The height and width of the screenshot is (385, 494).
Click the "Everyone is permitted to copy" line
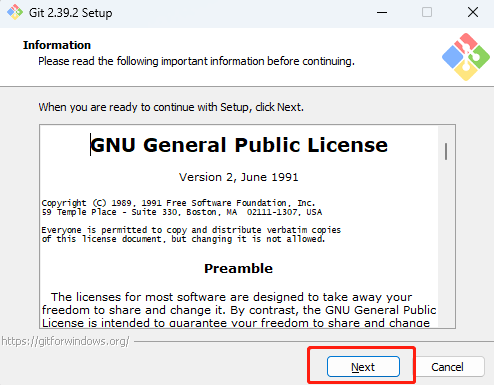pyautogui.click(x=191, y=230)
